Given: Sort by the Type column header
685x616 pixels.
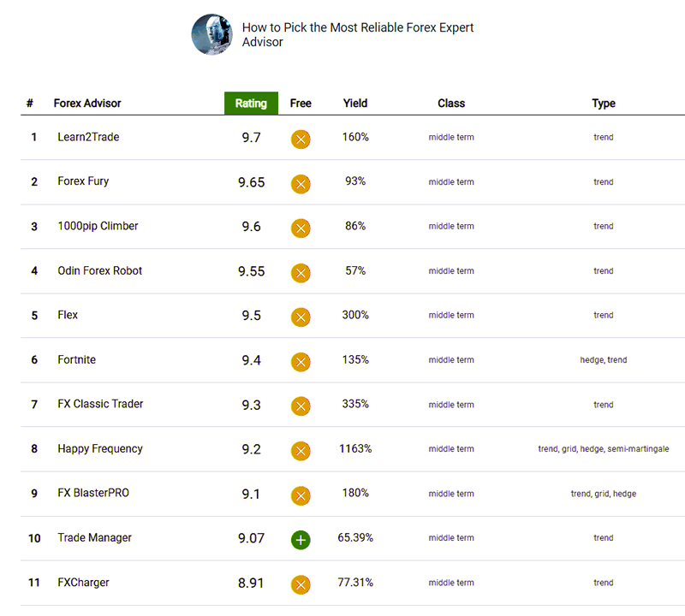Looking at the screenshot, I should [604, 104].
